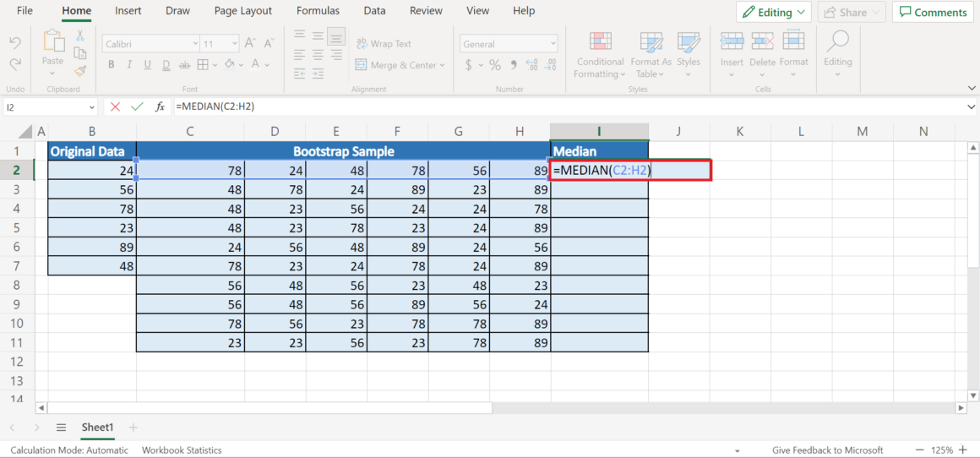Open the Borders dropdown arrow
This screenshot has height=458, width=980.
click(215, 65)
